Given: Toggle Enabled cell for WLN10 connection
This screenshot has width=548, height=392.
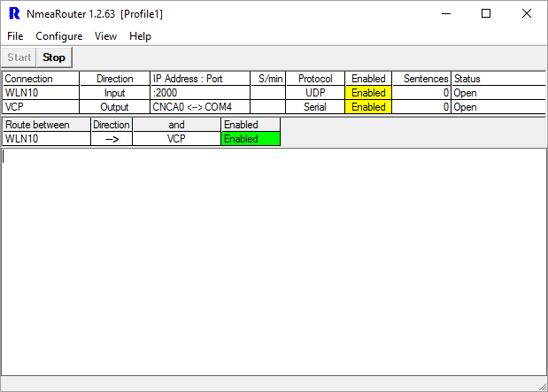Looking at the screenshot, I should pyautogui.click(x=368, y=93).
